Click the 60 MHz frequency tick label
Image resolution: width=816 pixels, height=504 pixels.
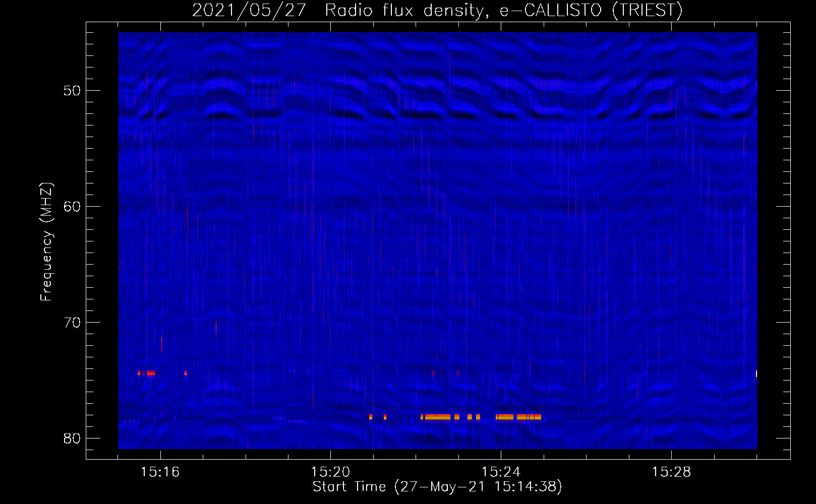73,207
